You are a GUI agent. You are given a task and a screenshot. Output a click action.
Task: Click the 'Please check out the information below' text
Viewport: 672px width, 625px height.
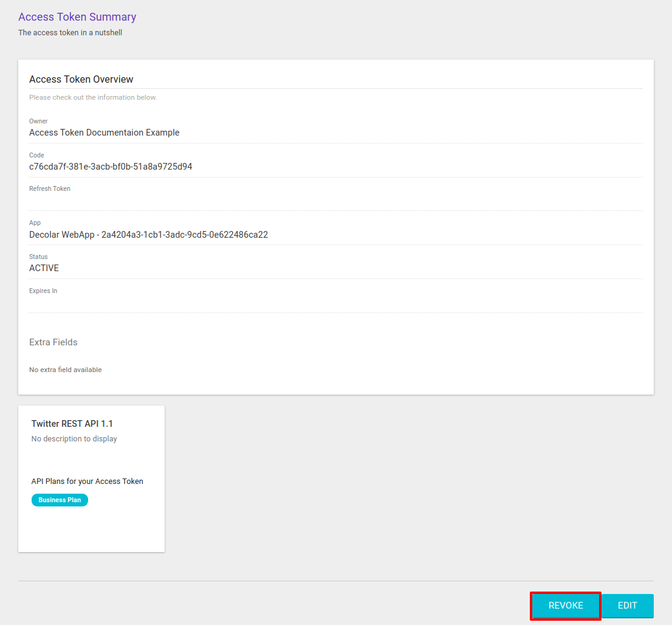coord(93,97)
